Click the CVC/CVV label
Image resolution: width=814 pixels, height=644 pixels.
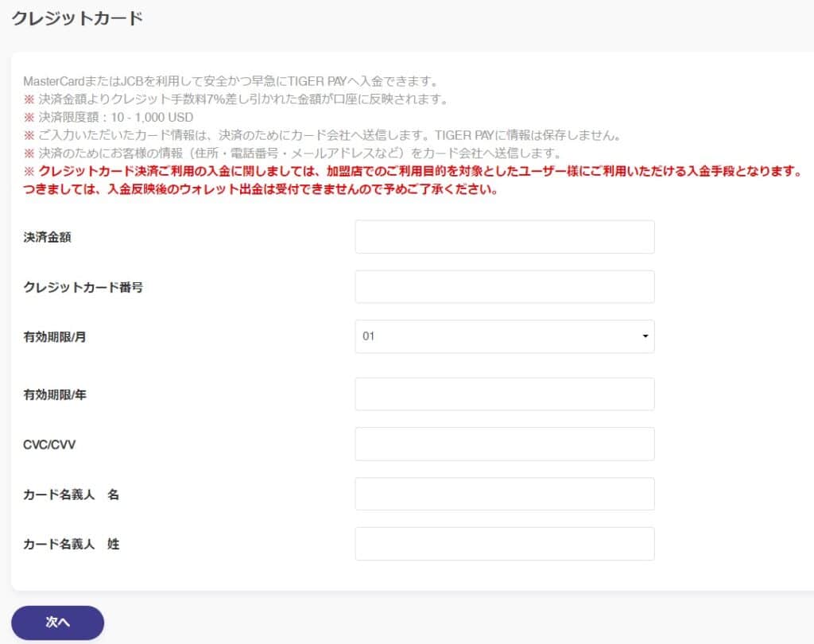49,444
